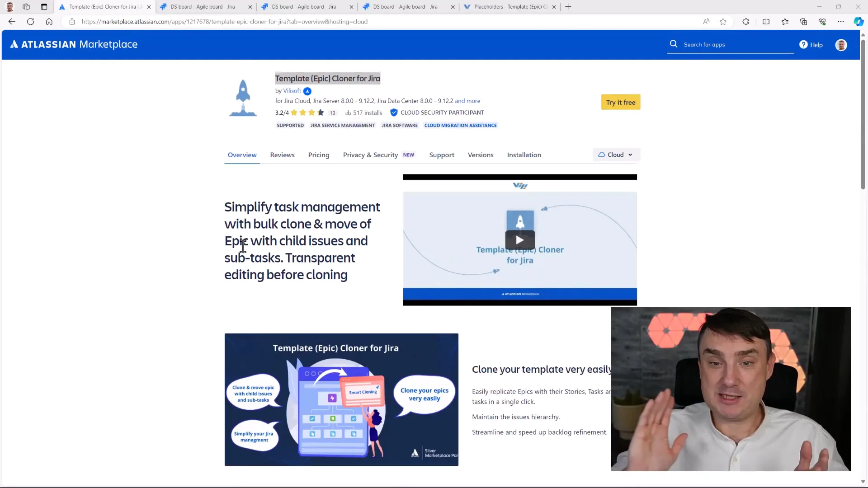Open the browser Extensions puzzle icon
The image size is (868, 488).
(745, 21)
